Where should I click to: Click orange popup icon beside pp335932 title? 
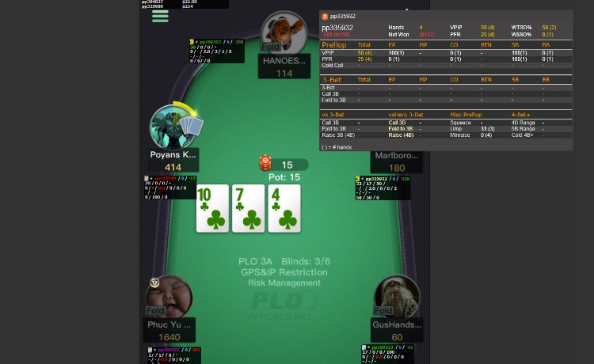pos(324,17)
